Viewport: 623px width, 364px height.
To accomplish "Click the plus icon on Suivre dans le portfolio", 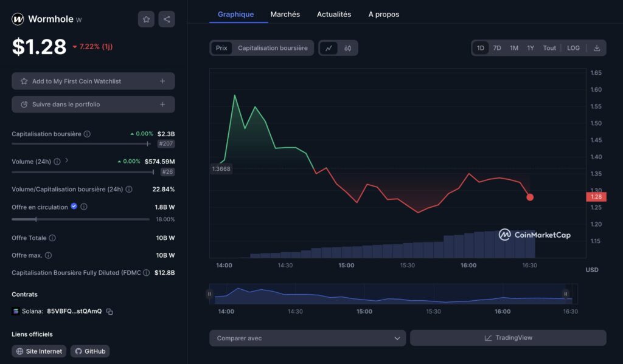I will coord(162,105).
